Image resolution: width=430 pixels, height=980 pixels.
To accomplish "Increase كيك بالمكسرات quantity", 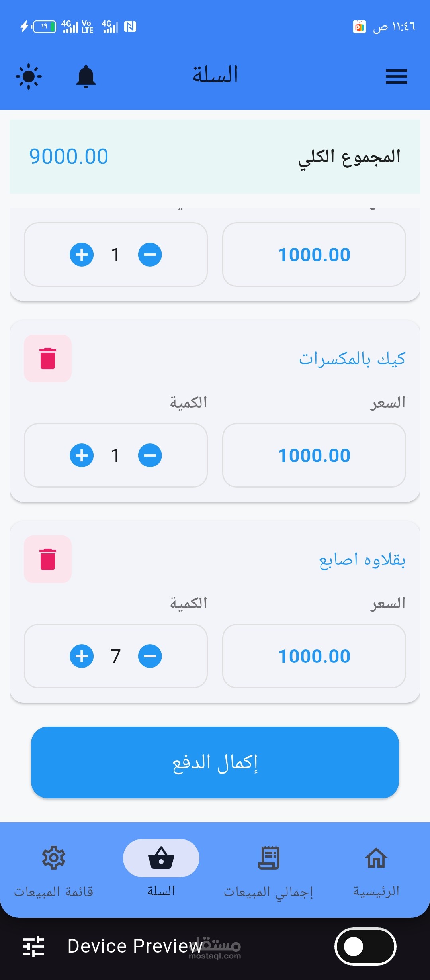I will point(82,455).
